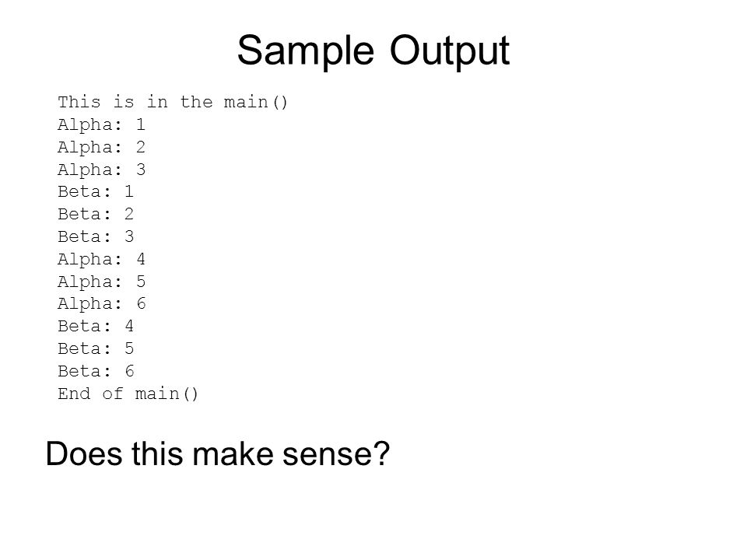Click the 'Alpha: 3' output line
This screenshot has height=560, width=747.
[x=101, y=170]
